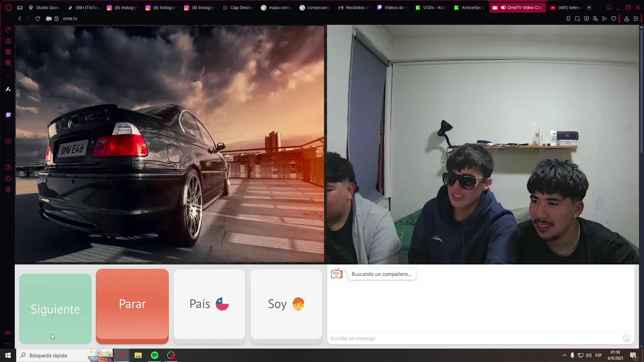Screen dimensions: 644x362
Task: Open Spotify from the taskbar
Action: click(x=154, y=355)
